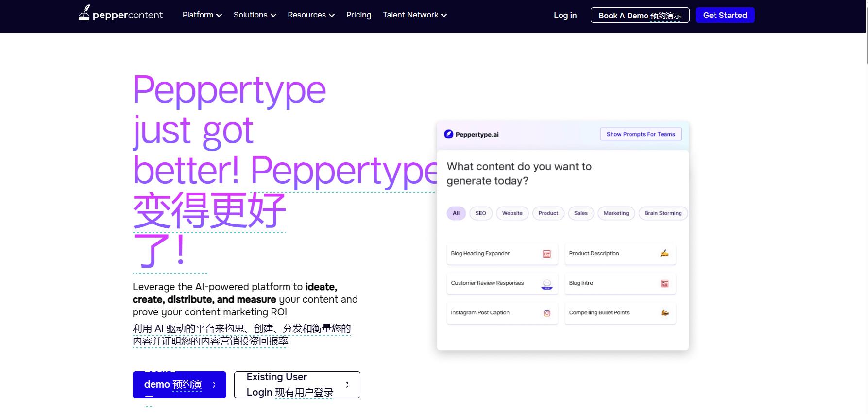Image resolution: width=868 pixels, height=414 pixels.
Task: Select the Sales category filter
Action: tap(581, 213)
